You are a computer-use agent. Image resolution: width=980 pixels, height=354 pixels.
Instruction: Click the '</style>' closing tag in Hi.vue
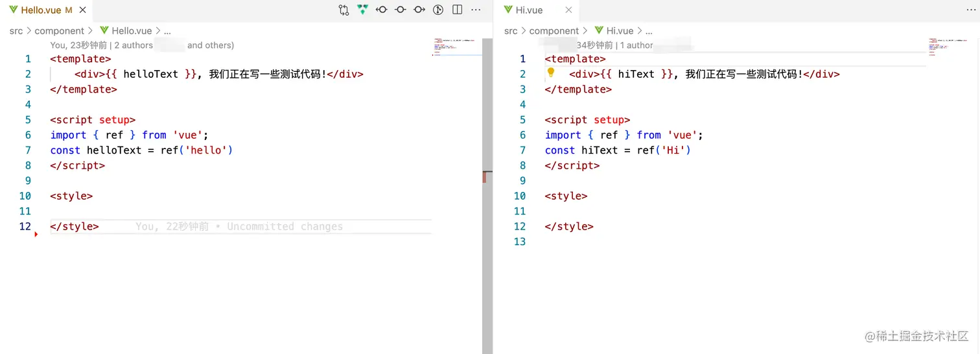[x=569, y=226]
